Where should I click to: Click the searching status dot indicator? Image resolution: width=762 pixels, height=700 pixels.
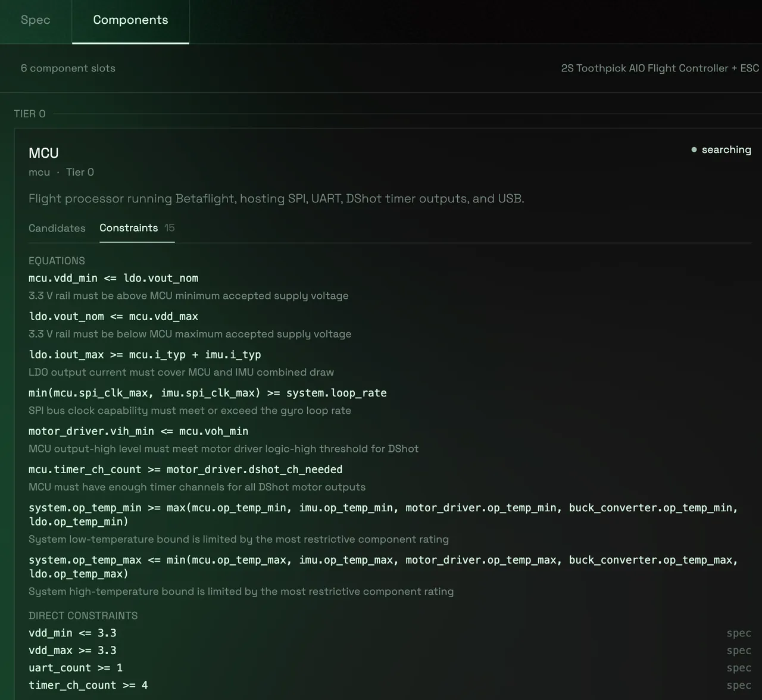tap(694, 150)
